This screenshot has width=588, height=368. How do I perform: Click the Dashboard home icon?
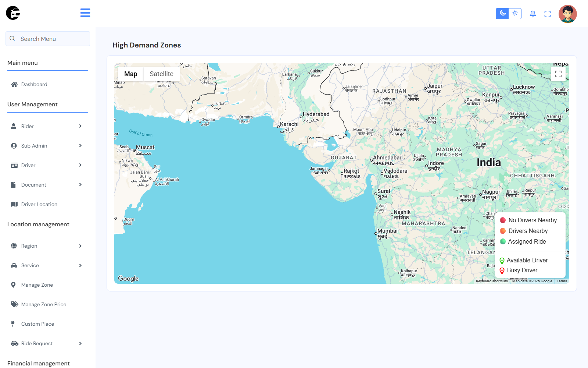click(x=14, y=84)
